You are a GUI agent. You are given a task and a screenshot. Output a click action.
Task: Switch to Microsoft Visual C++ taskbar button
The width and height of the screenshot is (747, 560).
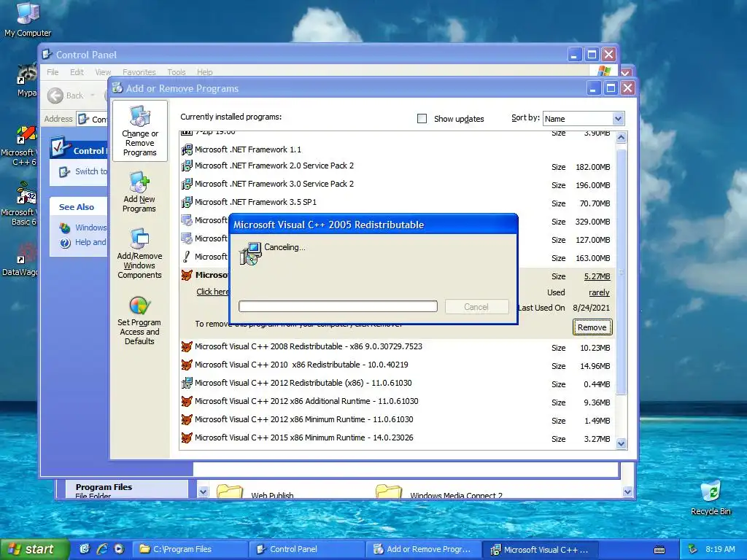click(539, 549)
